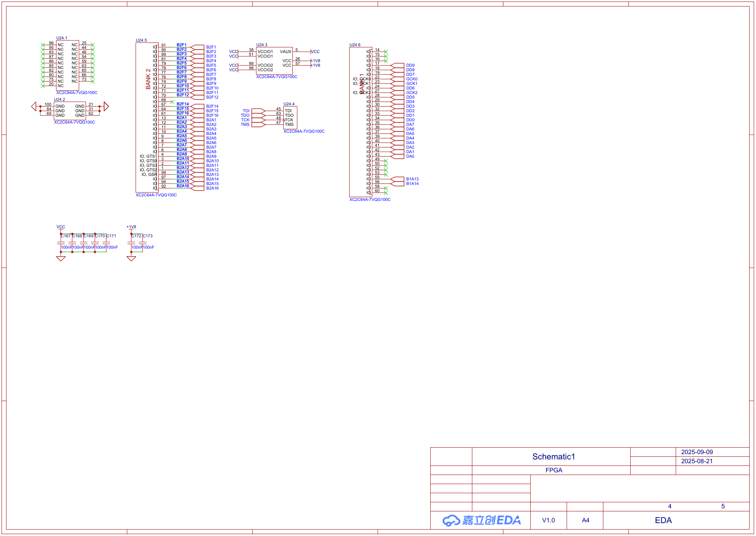756x536 pixels.
Task: Select the GND arrow right of U24.2
Action: click(x=106, y=107)
